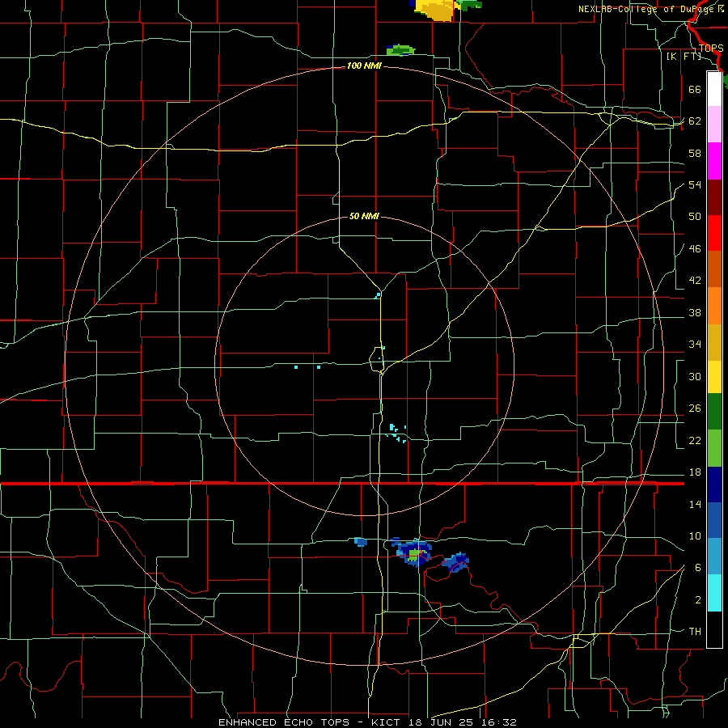
Task: Click the legend value "66"
Action: [695, 90]
